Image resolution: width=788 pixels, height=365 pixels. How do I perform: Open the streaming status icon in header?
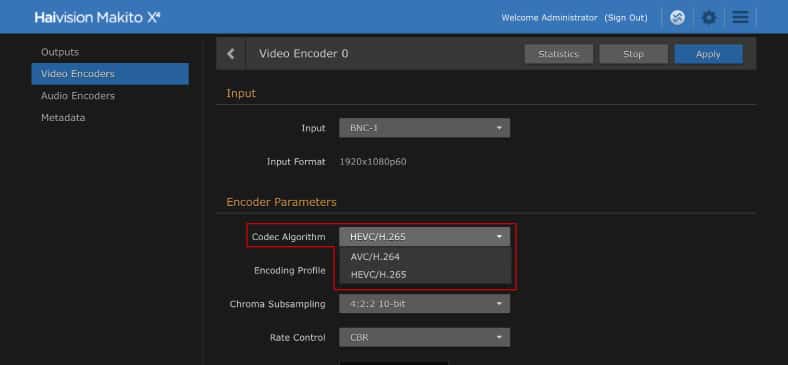(x=677, y=18)
